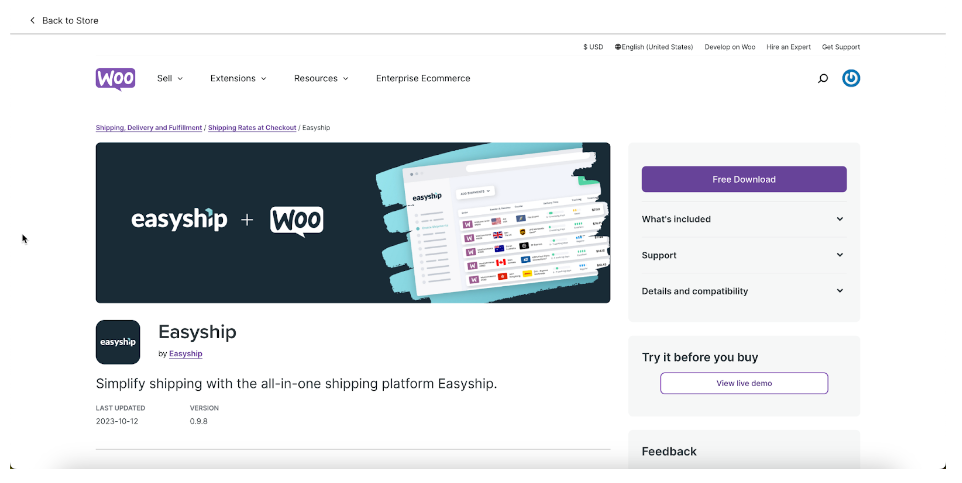This screenshot has width=962, height=483.
Task: Click the Easyship + Woo banner image
Action: tap(353, 223)
